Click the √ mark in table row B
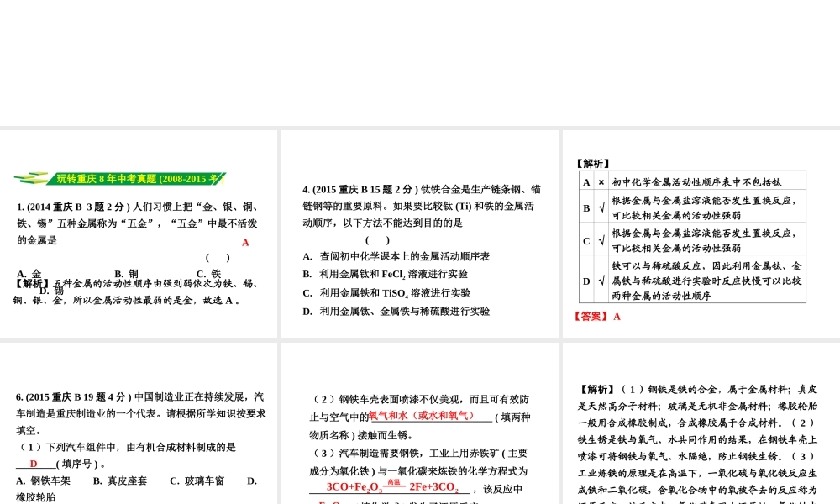 coord(601,207)
